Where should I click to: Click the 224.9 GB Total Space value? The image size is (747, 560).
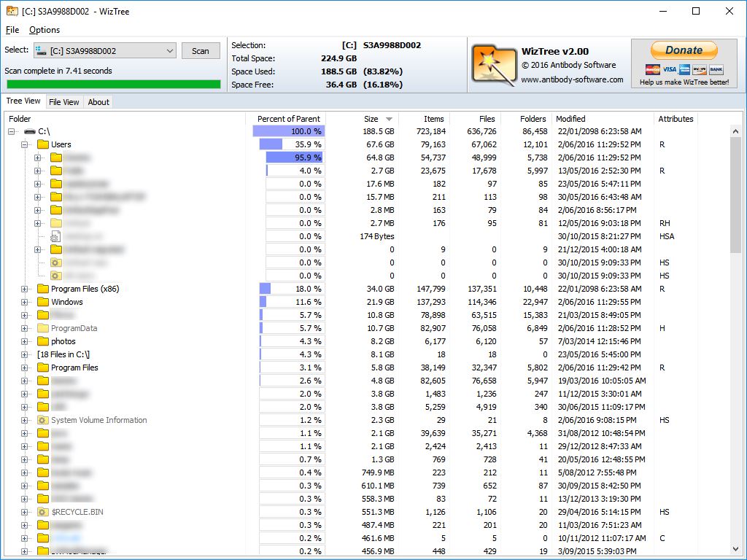click(x=338, y=58)
